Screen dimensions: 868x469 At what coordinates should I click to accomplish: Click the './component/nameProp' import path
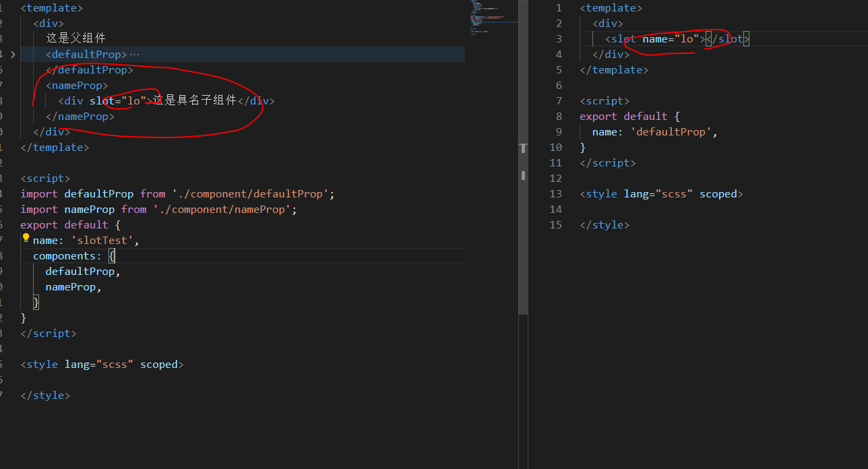[x=222, y=210]
